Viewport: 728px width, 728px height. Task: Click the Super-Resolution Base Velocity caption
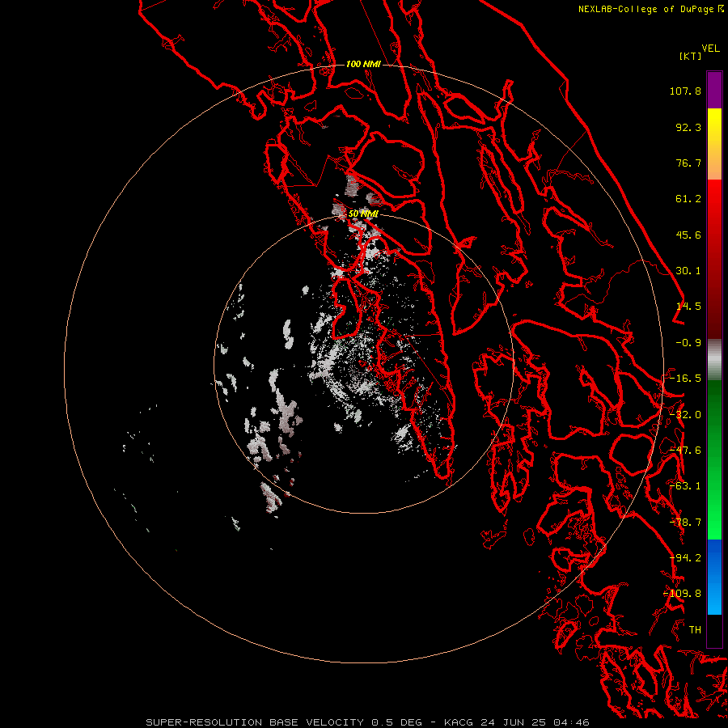(x=368, y=722)
